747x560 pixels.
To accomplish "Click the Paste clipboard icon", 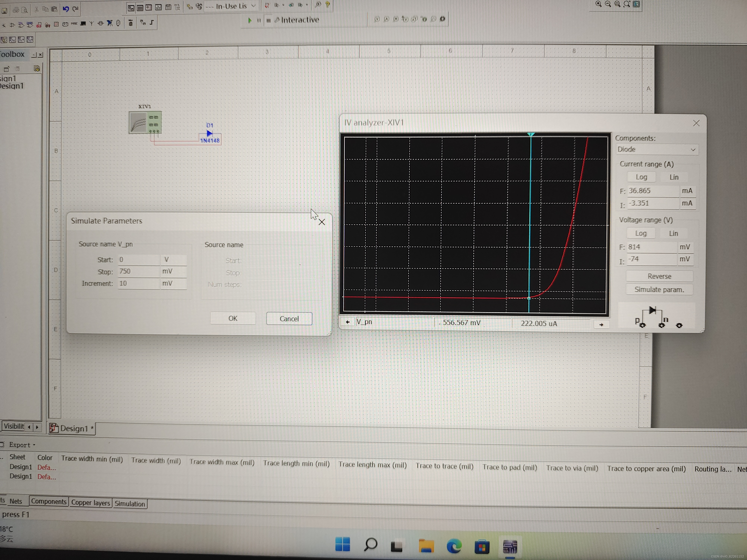I will [x=54, y=9].
